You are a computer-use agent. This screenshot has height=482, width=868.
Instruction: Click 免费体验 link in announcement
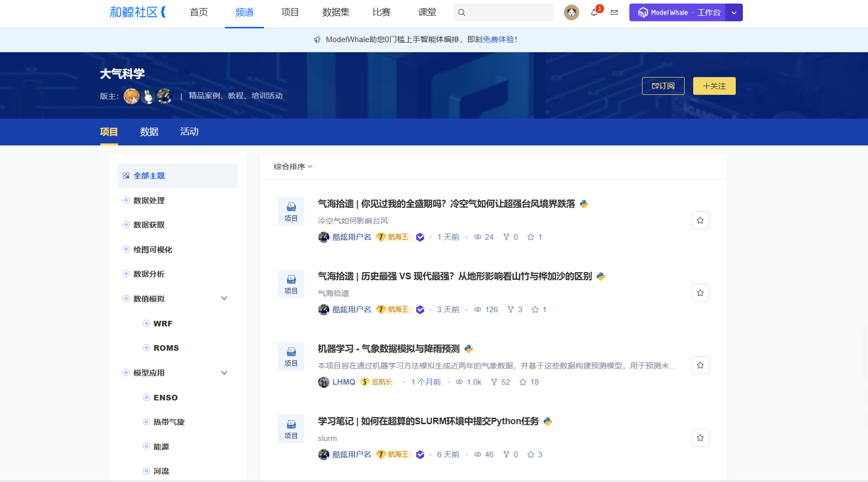[x=499, y=40]
